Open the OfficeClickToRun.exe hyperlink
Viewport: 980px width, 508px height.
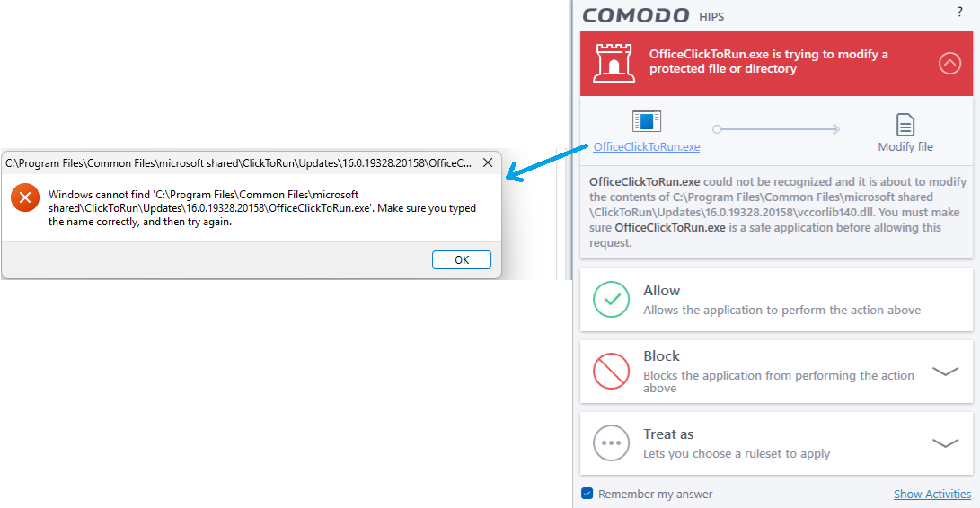(x=647, y=147)
